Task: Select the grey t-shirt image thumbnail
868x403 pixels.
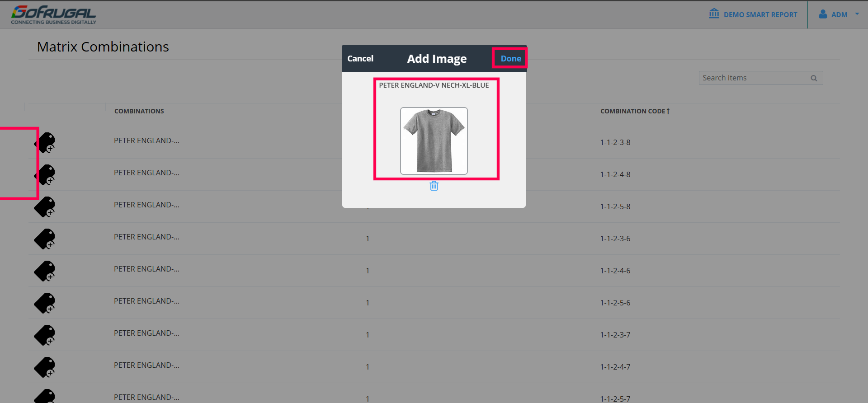Action: click(434, 141)
